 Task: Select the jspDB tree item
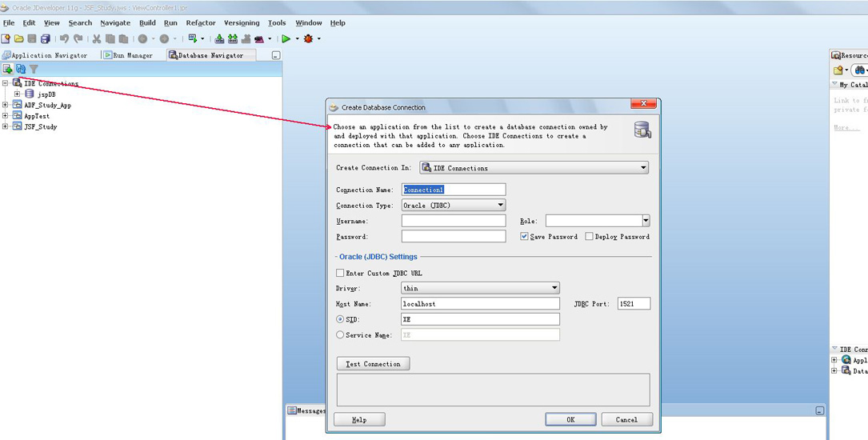[46, 94]
